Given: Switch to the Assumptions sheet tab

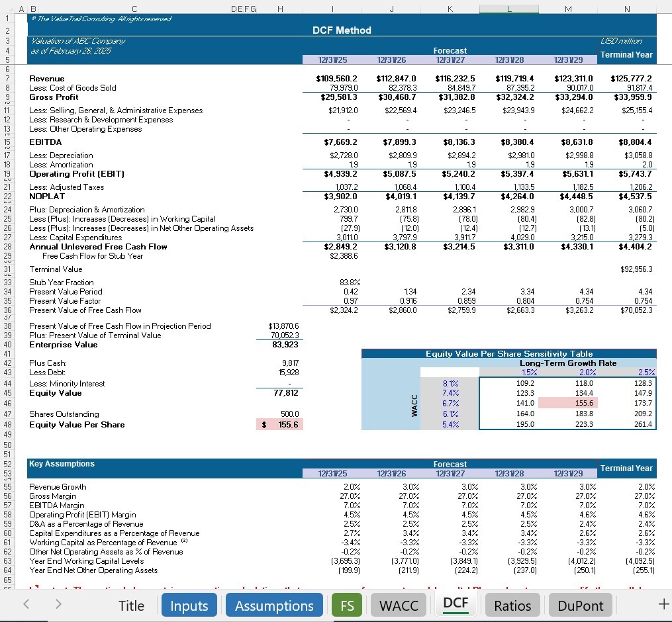Looking at the screenshot, I should [x=273, y=604].
